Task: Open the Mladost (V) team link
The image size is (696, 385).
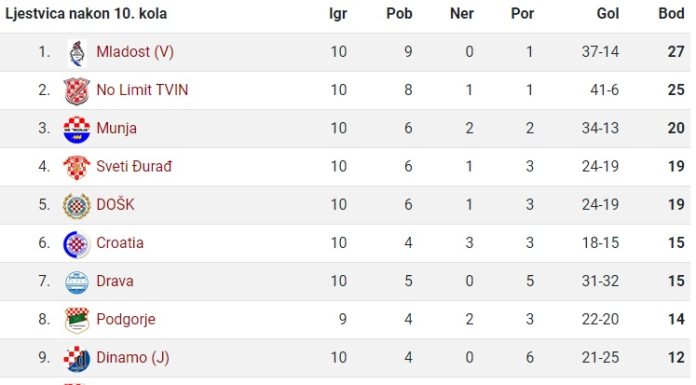Action: (x=135, y=52)
